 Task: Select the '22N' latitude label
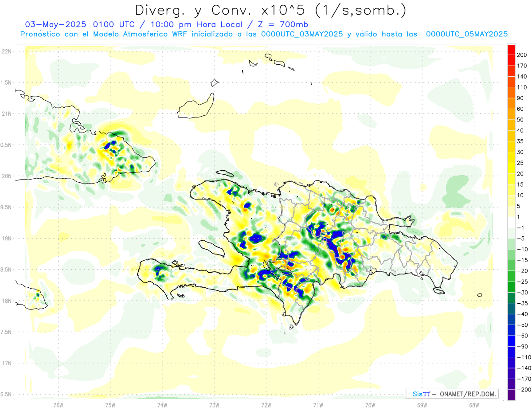[6, 51]
